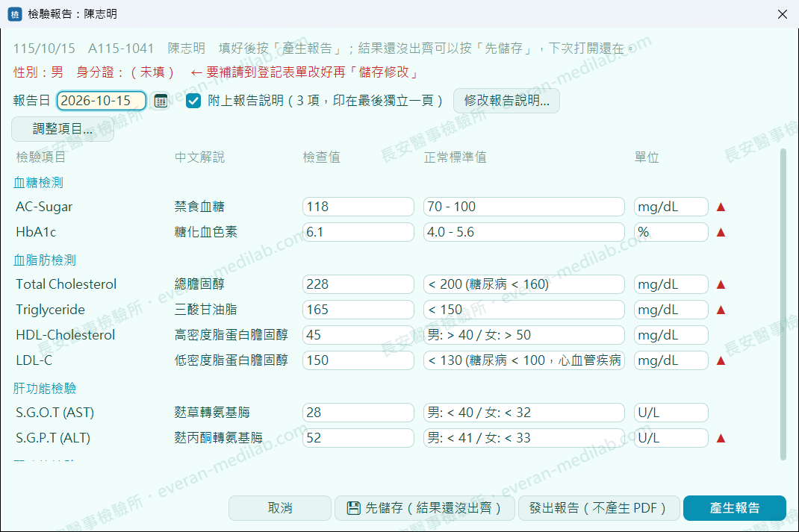Viewport: 799px width, 532px height.
Task: Click the Total Cholesterol unit field
Action: 671,284
